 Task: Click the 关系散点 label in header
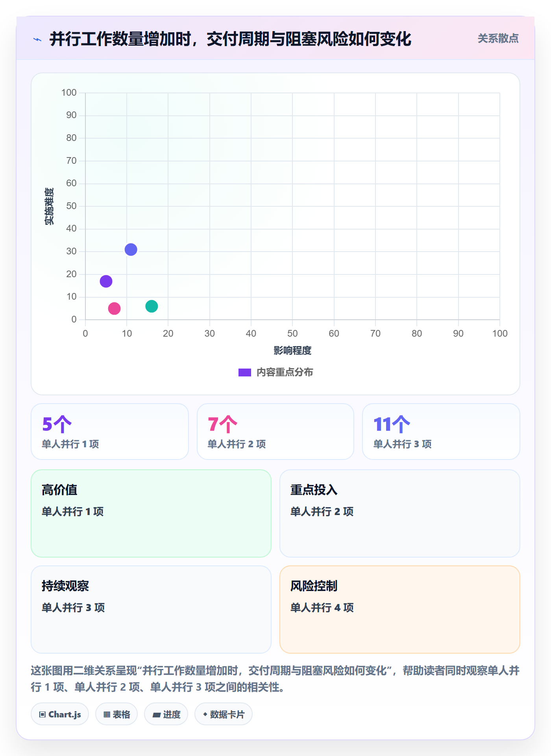498,39
